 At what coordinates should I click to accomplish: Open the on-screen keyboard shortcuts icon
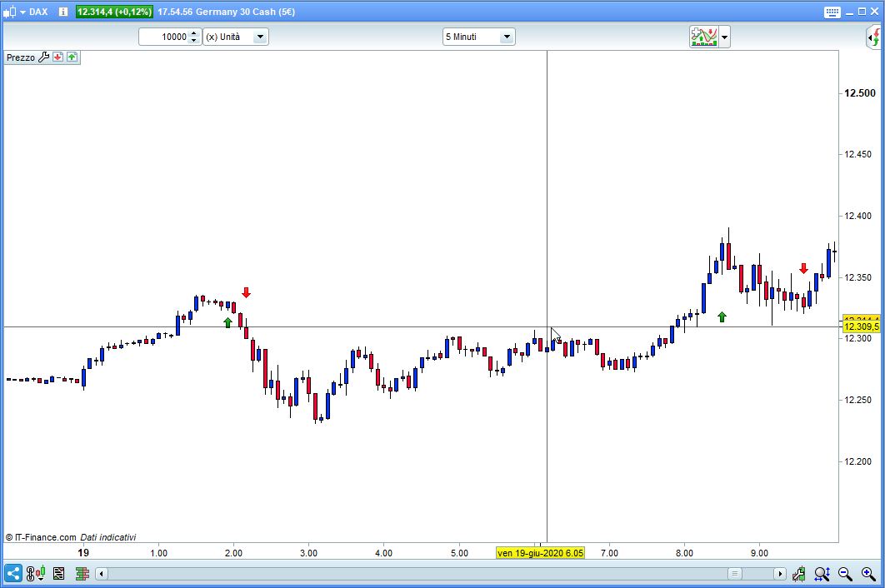coord(832,12)
